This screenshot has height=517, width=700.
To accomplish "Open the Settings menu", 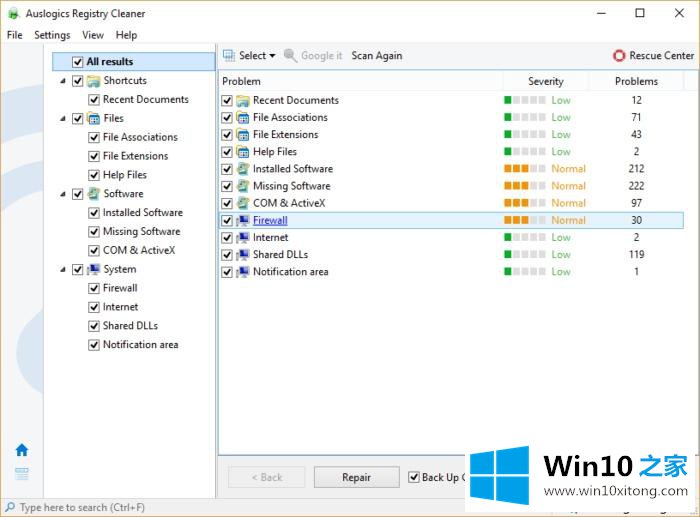I will (52, 35).
